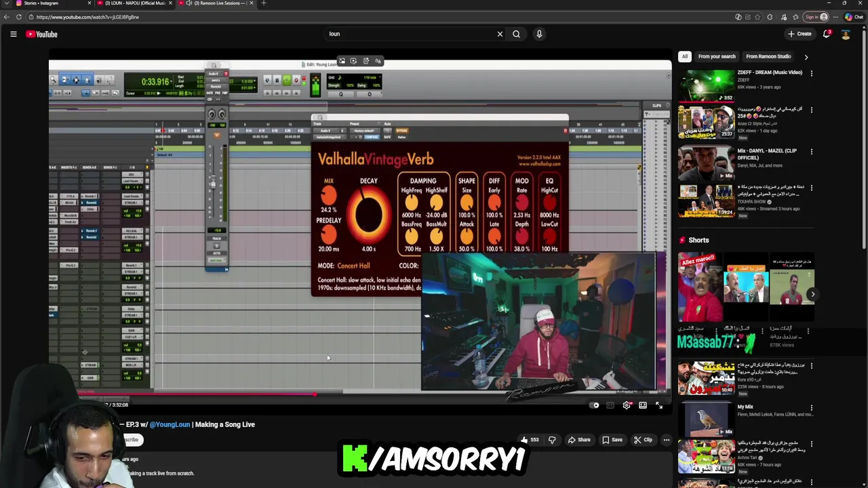This screenshot has height=488, width=868.
Task: Reload the page with the browser refresh icon
Action: [x=19, y=17]
